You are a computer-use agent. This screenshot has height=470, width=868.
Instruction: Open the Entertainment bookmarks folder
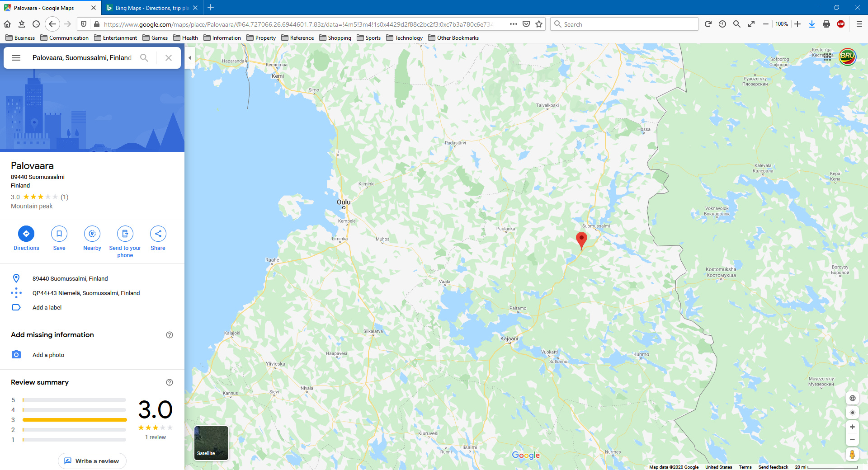pos(116,38)
